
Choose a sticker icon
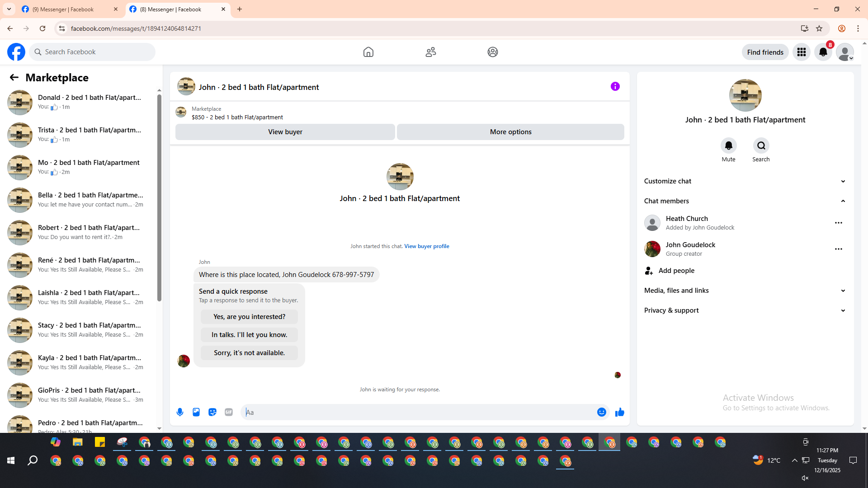click(x=212, y=412)
